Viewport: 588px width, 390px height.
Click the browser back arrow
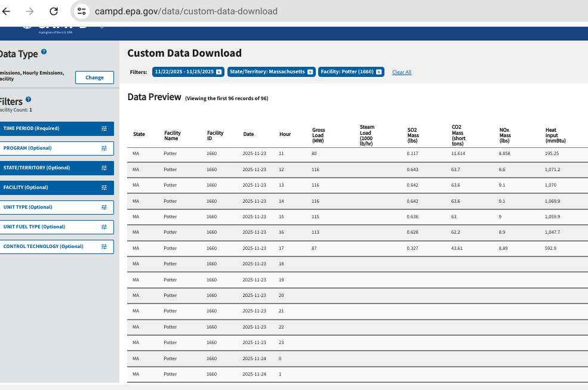point(7,11)
